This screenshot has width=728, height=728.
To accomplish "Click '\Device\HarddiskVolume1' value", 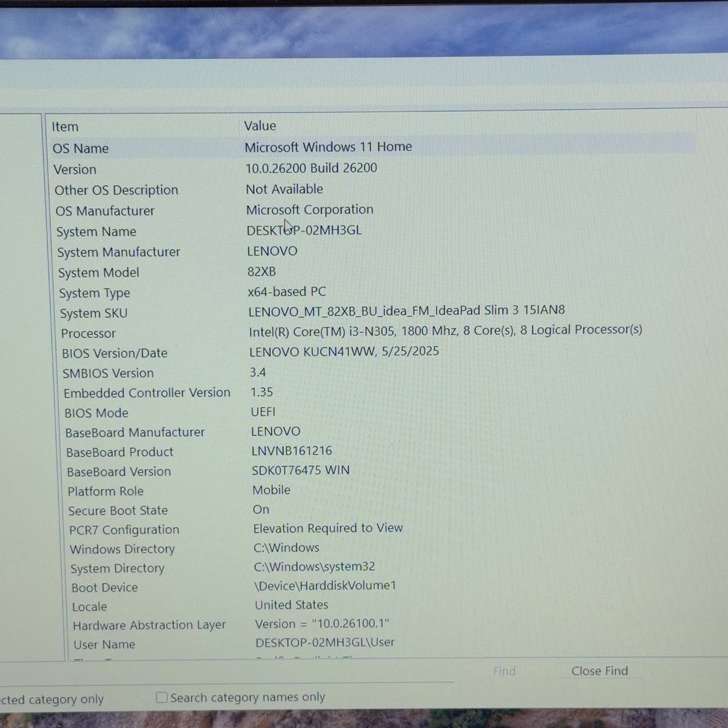I will point(325,585).
